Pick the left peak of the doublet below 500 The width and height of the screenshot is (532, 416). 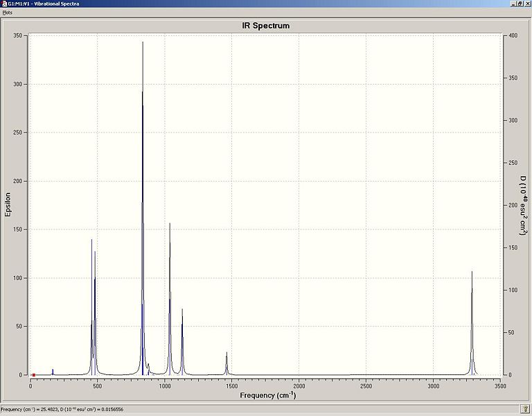[x=91, y=307]
